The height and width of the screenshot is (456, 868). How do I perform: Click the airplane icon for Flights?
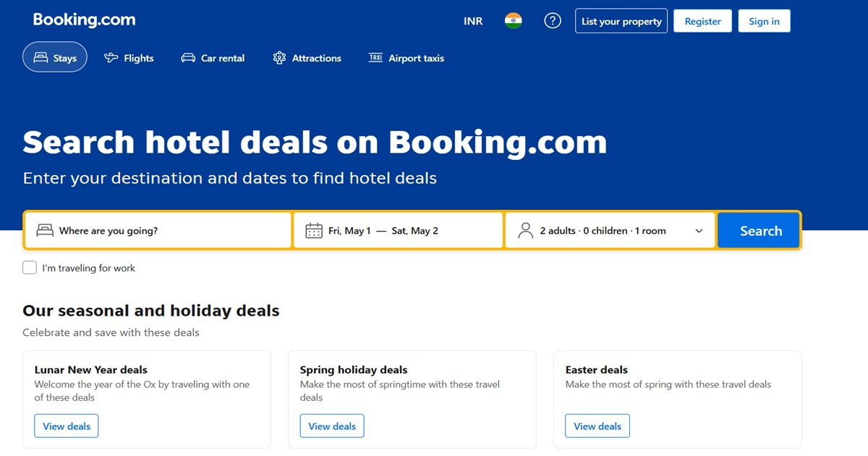(111, 58)
